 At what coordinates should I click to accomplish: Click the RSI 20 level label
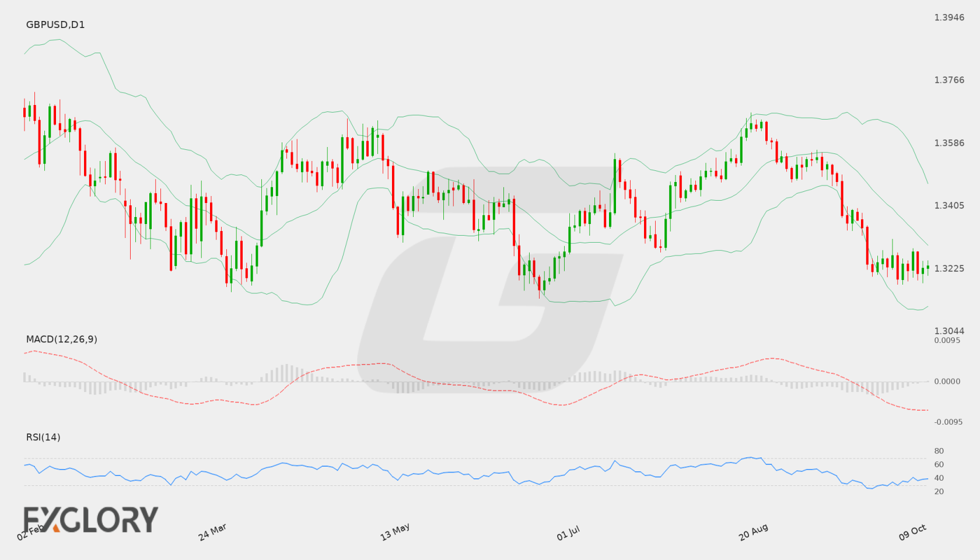pyautogui.click(x=939, y=491)
